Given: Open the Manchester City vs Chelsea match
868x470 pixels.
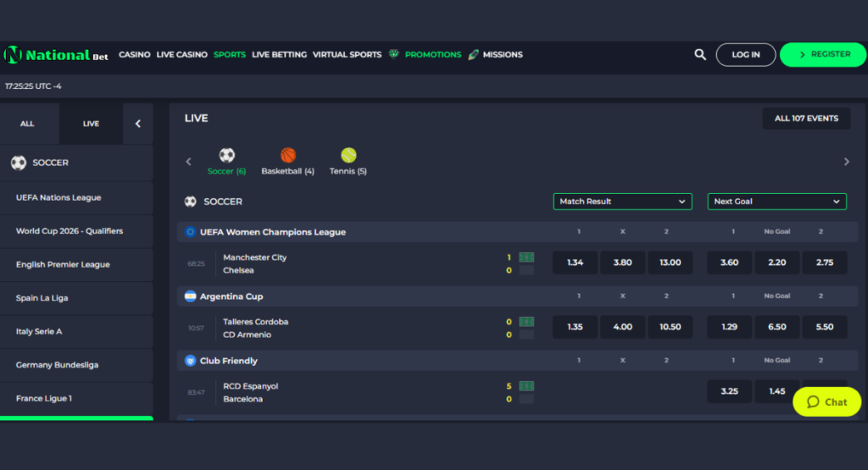Looking at the screenshot, I should [x=254, y=263].
